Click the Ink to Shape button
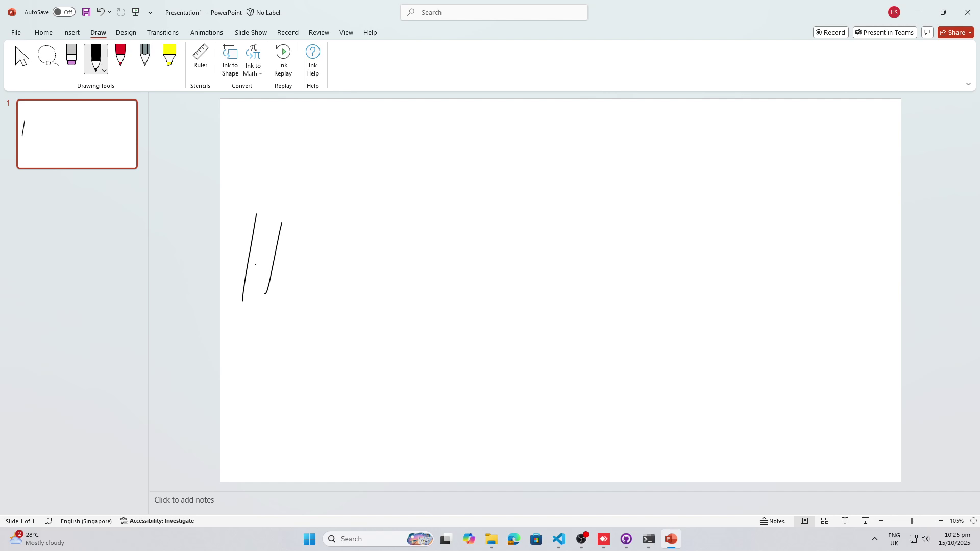 click(230, 60)
